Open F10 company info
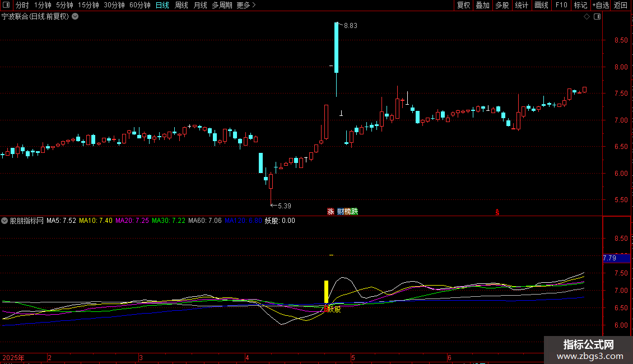The image size is (633, 364). pos(561,5)
